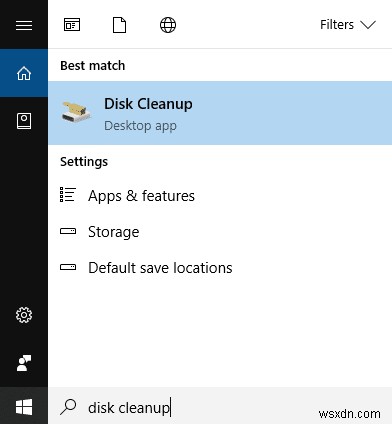Click the Best match heading

93,66
